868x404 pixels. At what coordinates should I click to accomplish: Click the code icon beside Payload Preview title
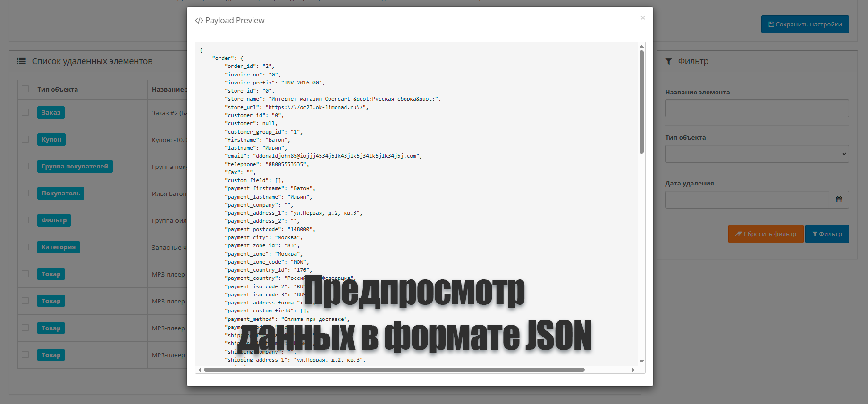coord(199,21)
